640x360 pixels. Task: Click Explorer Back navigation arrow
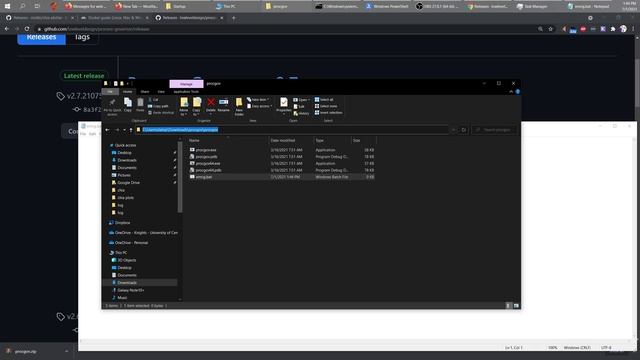tap(107, 130)
